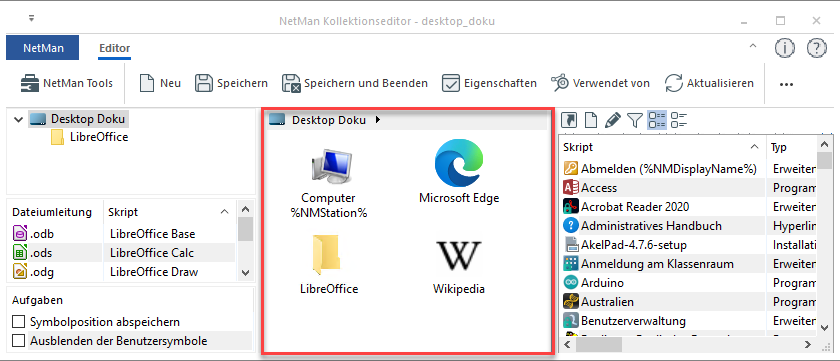Select AkelPad-4.7.6-setup script
Image resolution: width=840 pixels, height=361 pixels.
634,245
